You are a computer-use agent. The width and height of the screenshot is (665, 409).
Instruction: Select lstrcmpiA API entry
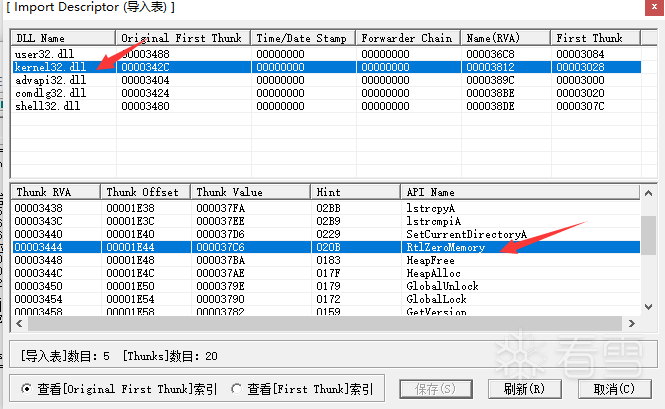click(433, 221)
